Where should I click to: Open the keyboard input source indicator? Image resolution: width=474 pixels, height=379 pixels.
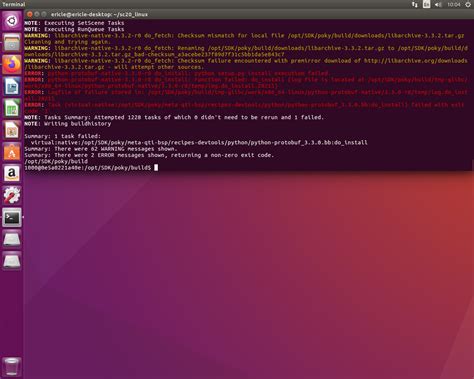click(x=426, y=4)
